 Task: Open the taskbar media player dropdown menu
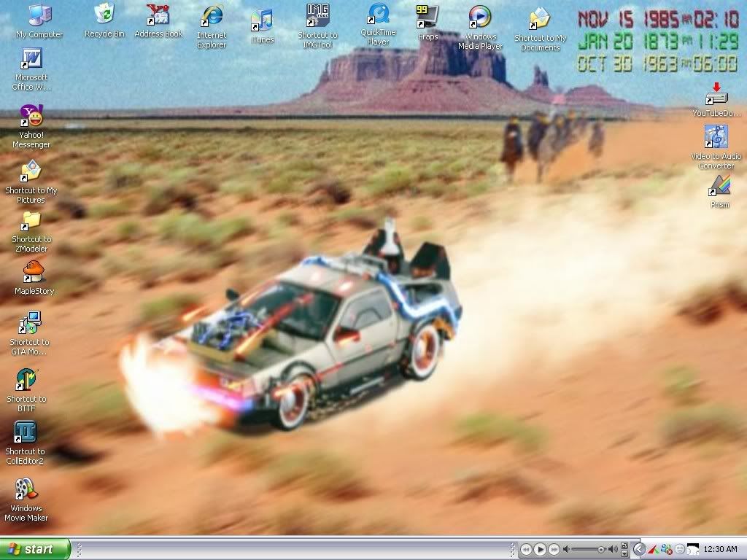click(624, 552)
